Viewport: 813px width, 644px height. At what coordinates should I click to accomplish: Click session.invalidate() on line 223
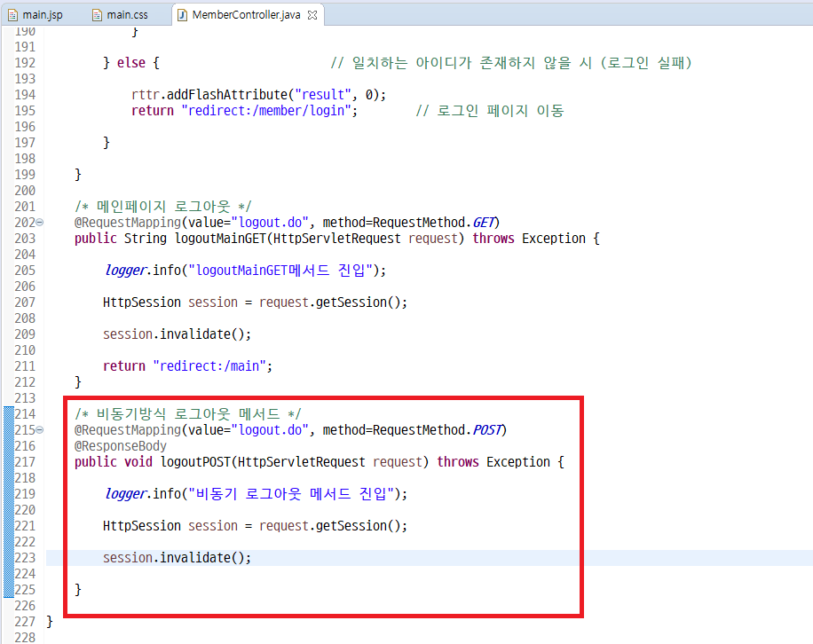(x=177, y=557)
